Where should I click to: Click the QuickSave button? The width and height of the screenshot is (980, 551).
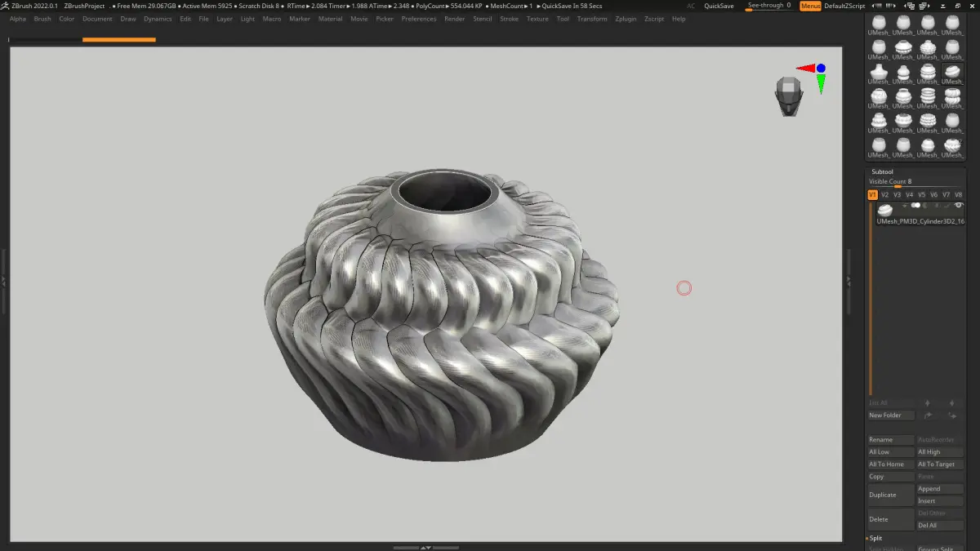(x=719, y=6)
